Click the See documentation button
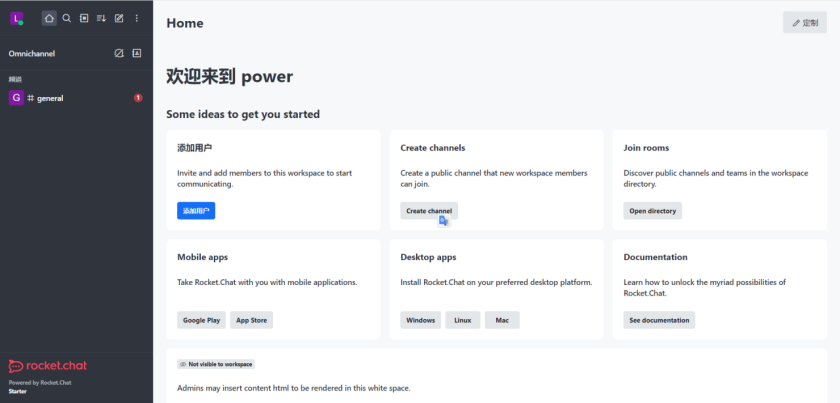Image resolution: width=840 pixels, height=403 pixels. [x=659, y=320]
